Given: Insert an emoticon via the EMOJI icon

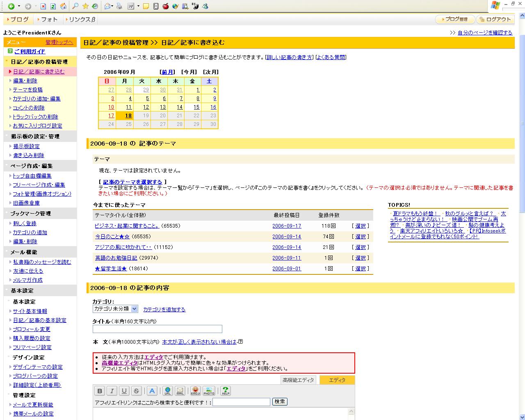Looking at the screenshot, I should tap(196, 391).
